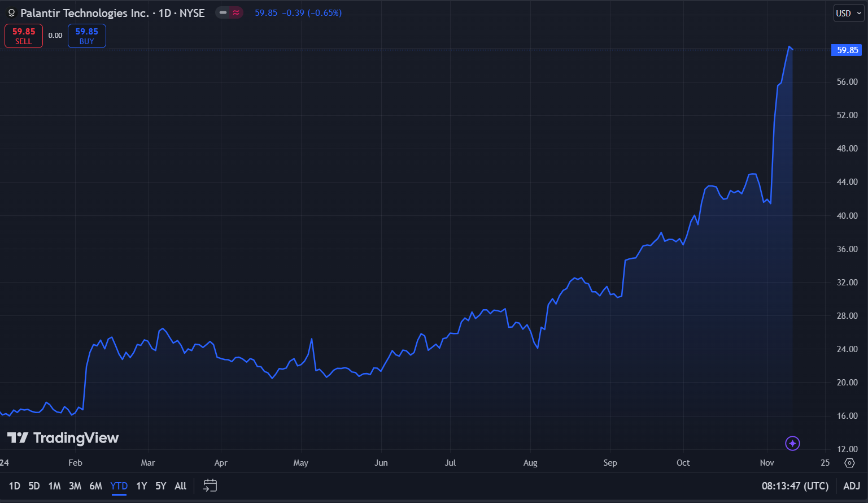This screenshot has height=503, width=868.
Task: Click the 20.00 price axis label
Action: (x=847, y=383)
